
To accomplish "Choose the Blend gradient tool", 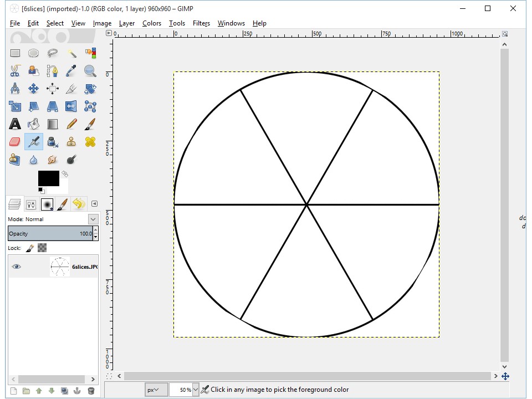I will tap(52, 124).
